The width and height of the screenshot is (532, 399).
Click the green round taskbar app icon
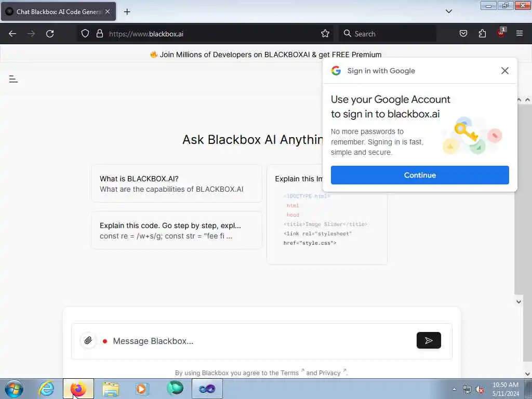click(175, 388)
